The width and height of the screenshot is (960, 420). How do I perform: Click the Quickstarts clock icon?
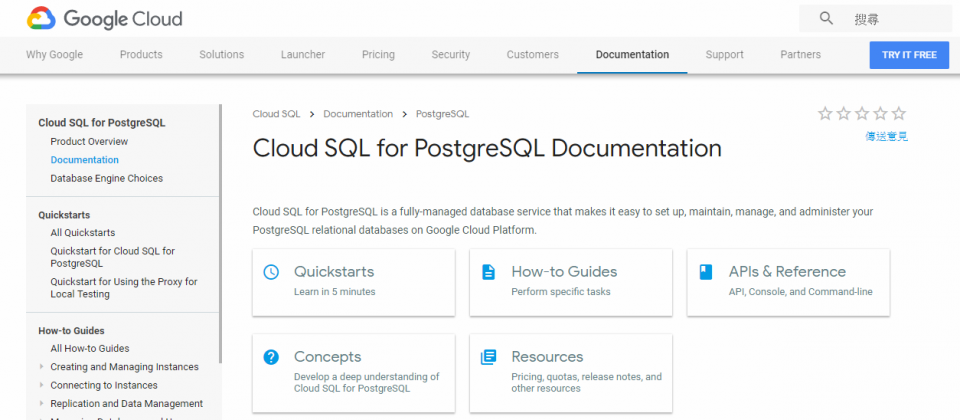click(x=271, y=272)
